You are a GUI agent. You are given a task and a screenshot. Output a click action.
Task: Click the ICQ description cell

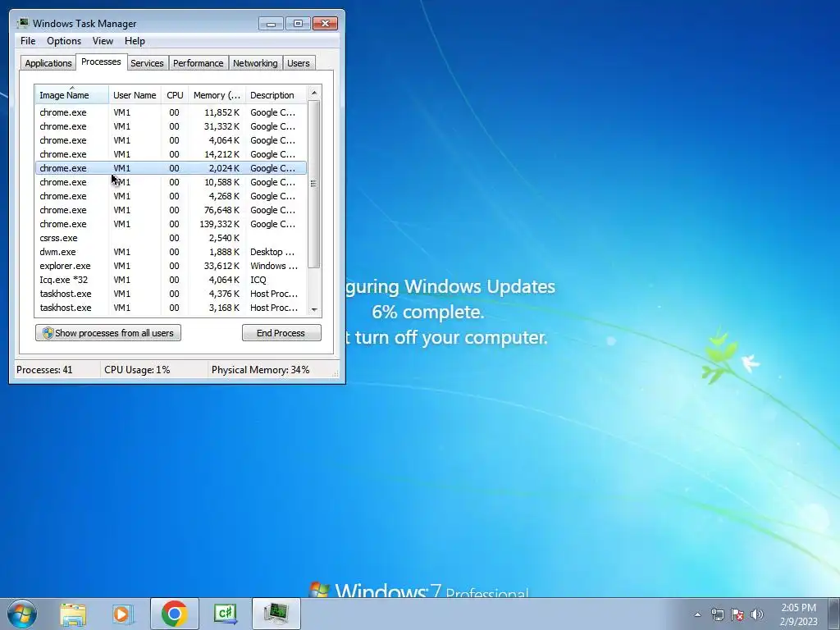coord(258,280)
